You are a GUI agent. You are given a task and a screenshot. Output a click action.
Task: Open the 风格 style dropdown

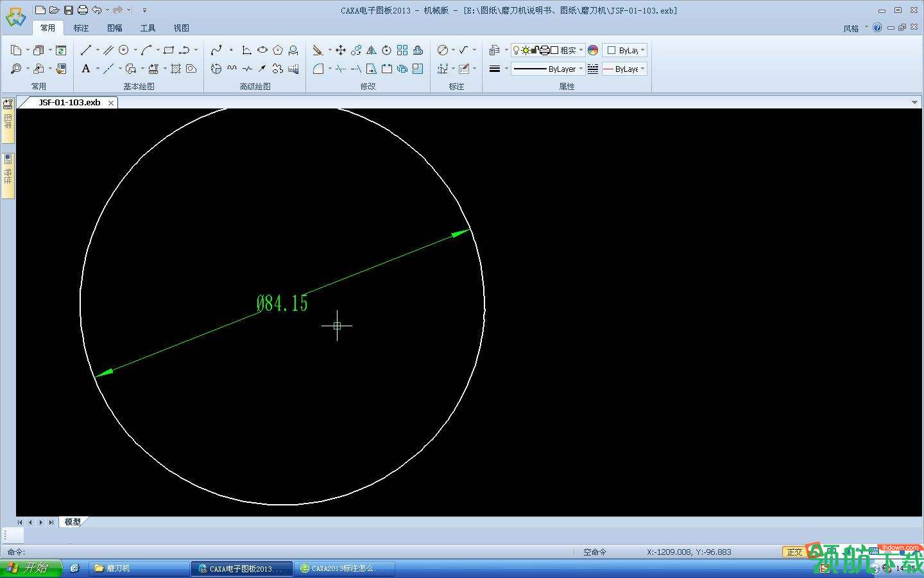pyautogui.click(x=855, y=28)
